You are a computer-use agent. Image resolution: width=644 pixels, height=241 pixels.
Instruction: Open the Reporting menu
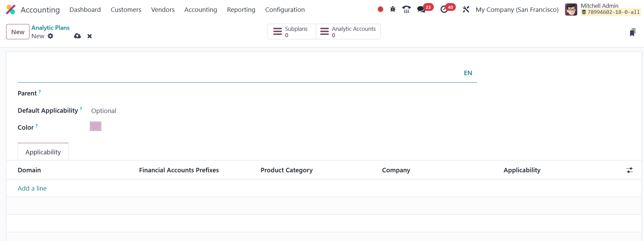(241, 9)
